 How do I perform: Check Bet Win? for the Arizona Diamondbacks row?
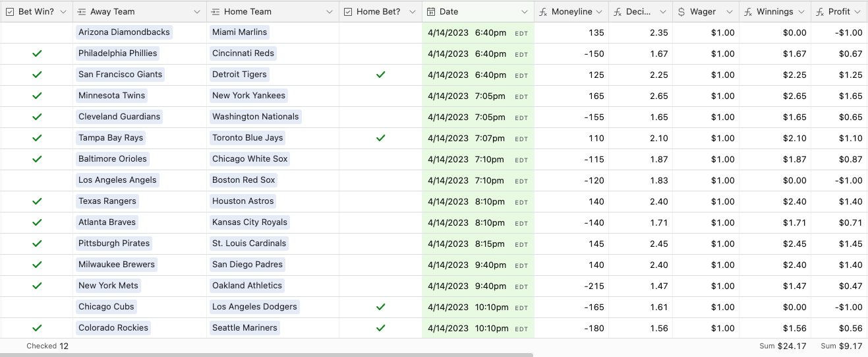[37, 32]
